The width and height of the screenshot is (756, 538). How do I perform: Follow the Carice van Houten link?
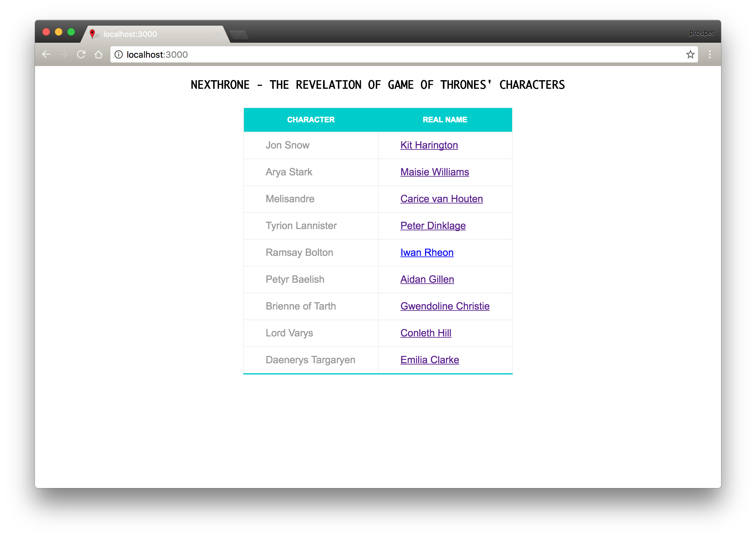tap(441, 199)
